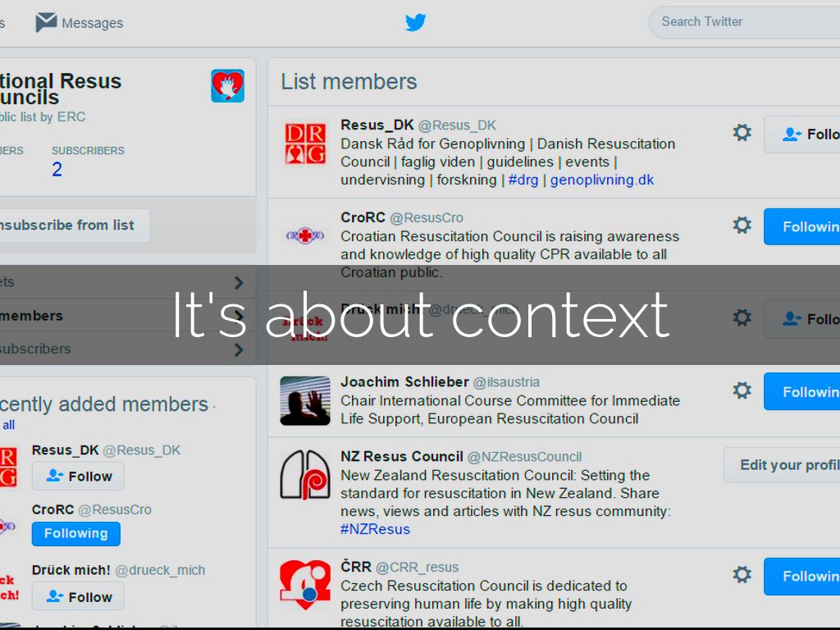Open gear settings for Resus_DK
Viewport: 840px width, 630px height.
pyautogui.click(x=742, y=133)
